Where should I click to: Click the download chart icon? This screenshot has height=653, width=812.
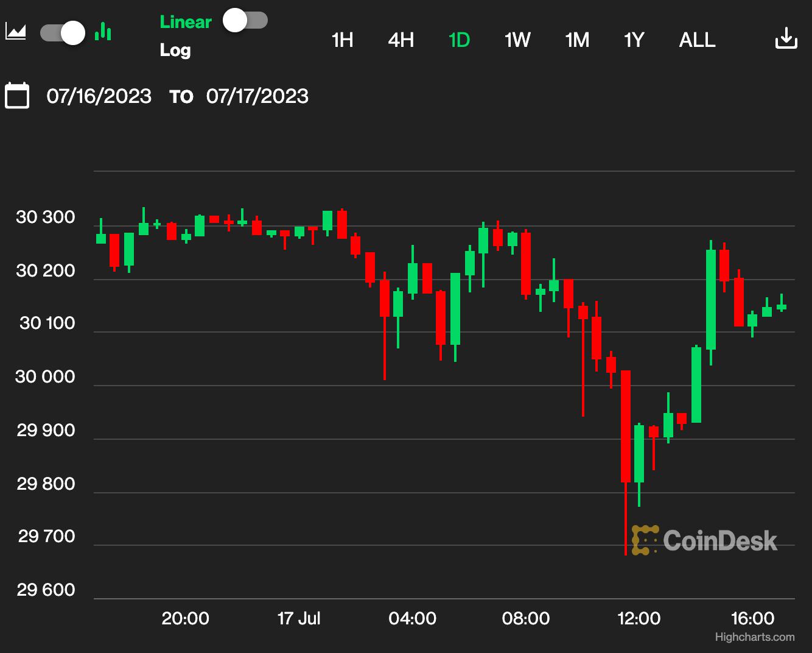786,38
